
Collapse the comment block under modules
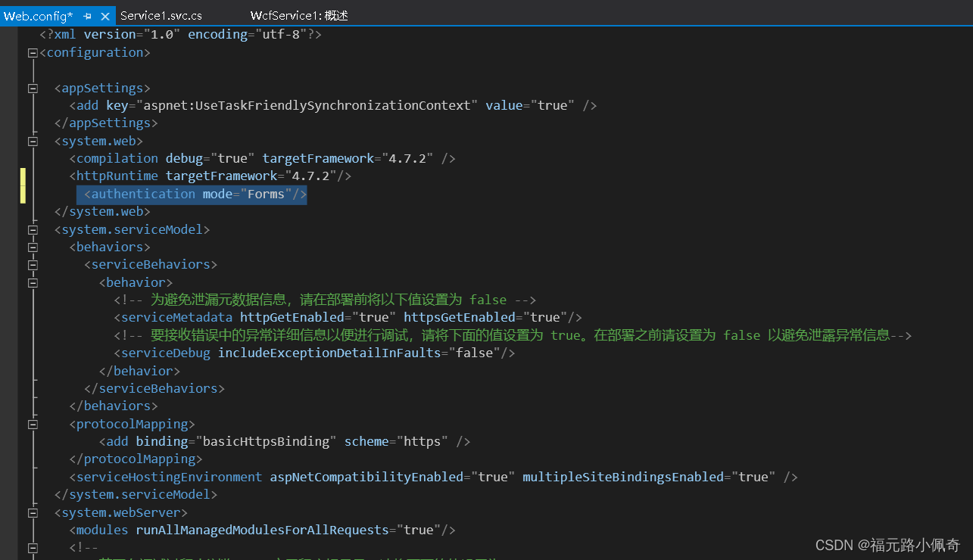tap(32, 547)
